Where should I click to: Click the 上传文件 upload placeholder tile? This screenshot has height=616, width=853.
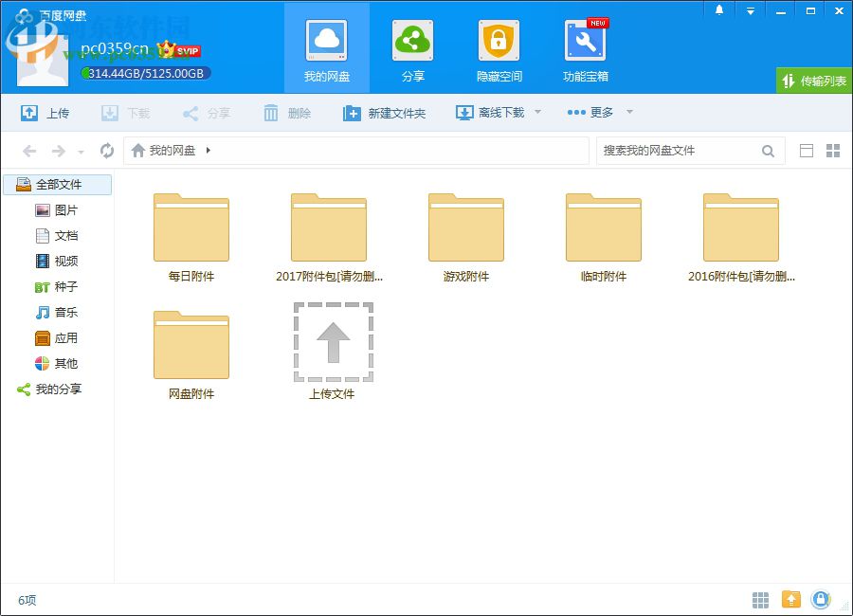pyautogui.click(x=333, y=352)
